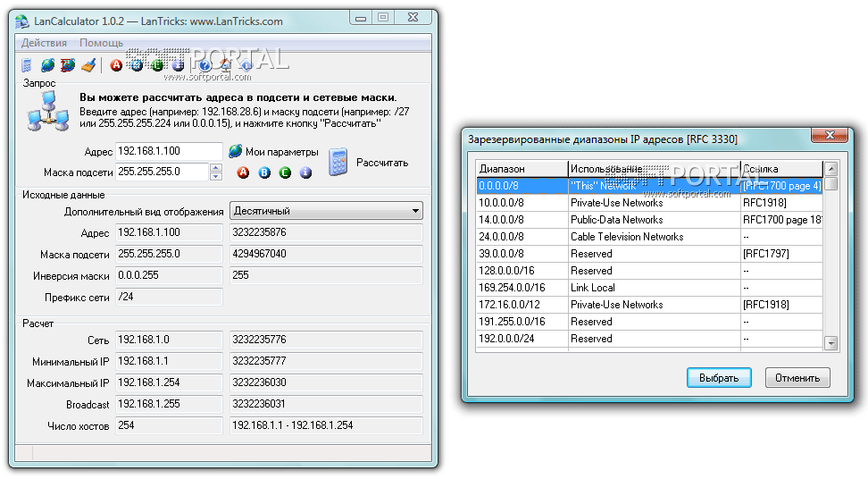Viewport: 868px width, 479px height.
Task: Click the calculator icon beside 'Рассчитать'
Action: pos(338,163)
